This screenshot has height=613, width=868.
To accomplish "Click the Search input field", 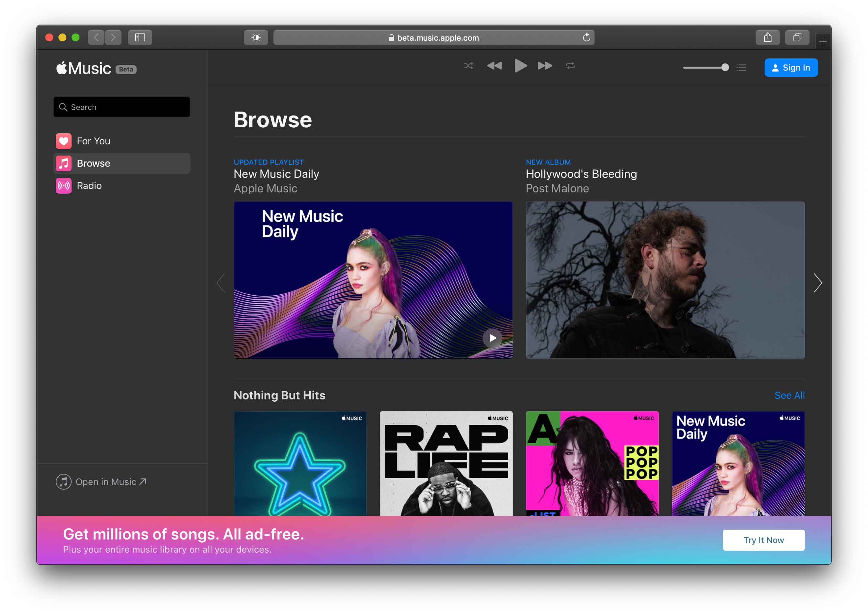I will (122, 107).
